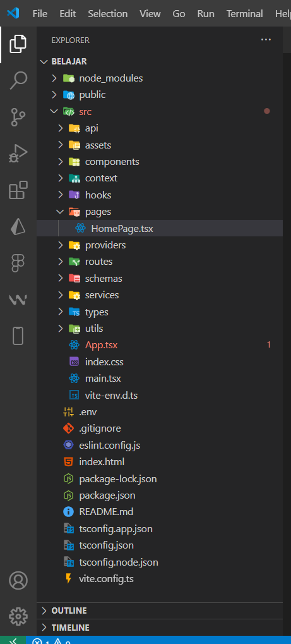
Task: Open the Explorer more actions ellipsis
Action: (x=266, y=40)
